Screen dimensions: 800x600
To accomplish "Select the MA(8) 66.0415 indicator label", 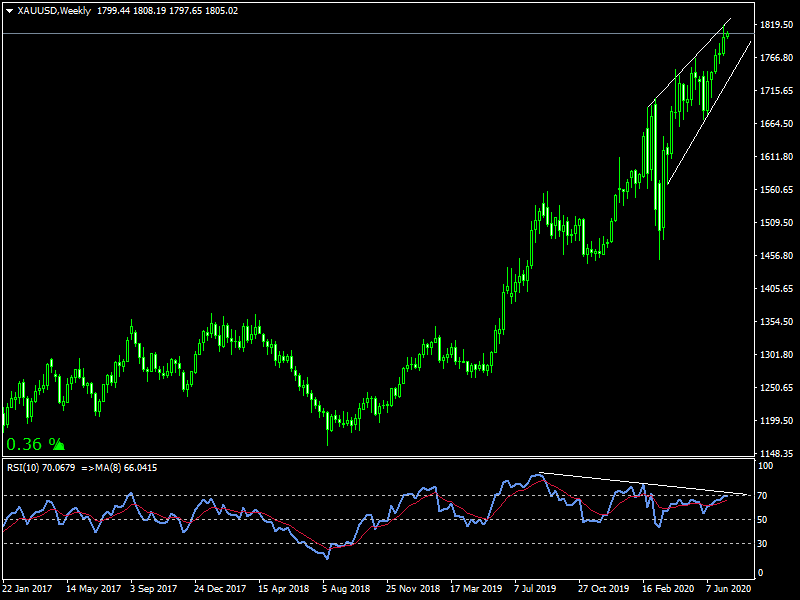I will (x=126, y=468).
